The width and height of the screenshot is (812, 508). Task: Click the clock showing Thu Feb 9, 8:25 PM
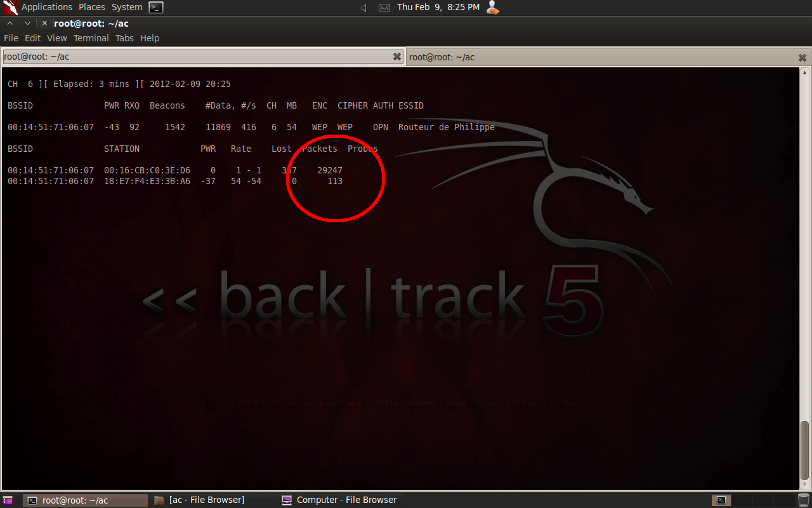click(x=438, y=7)
